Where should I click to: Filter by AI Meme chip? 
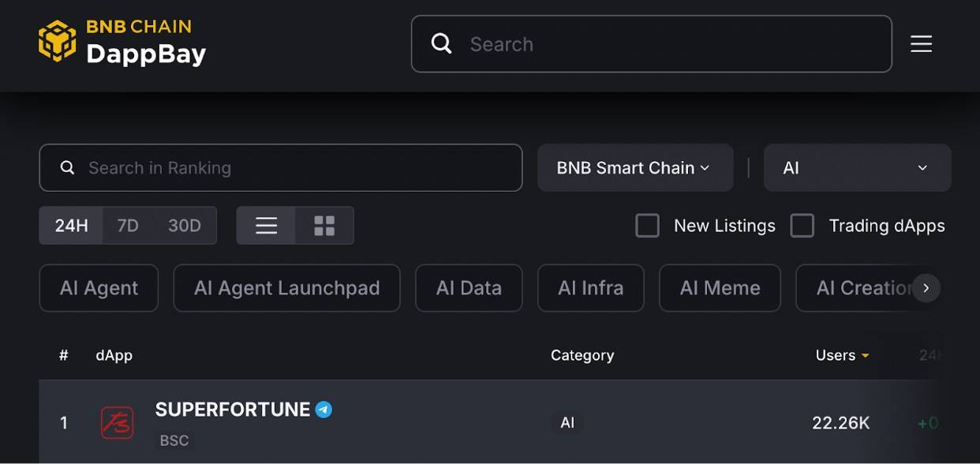coord(720,288)
